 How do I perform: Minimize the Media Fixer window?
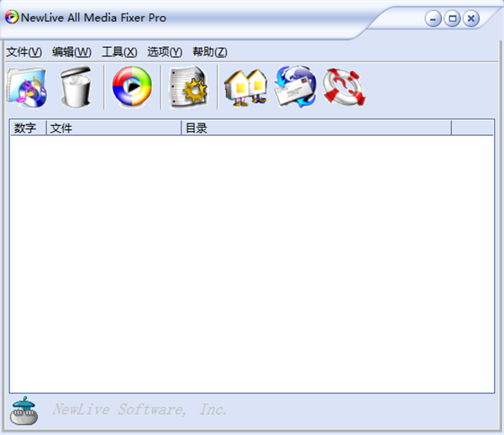433,18
